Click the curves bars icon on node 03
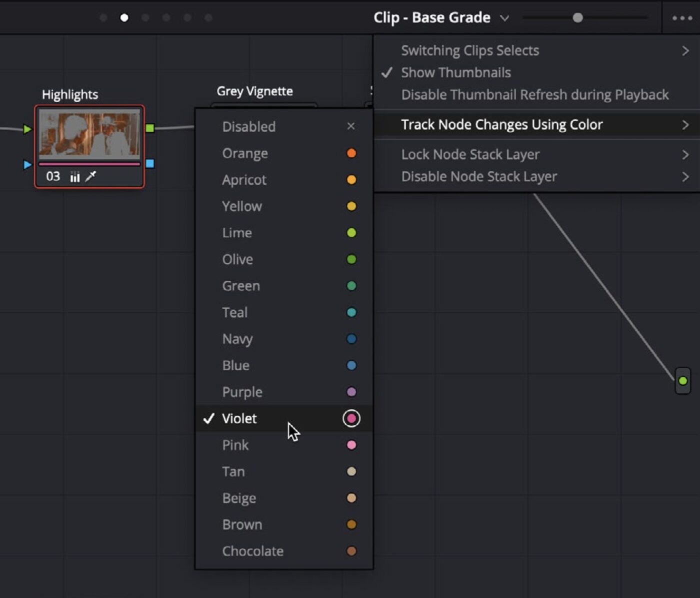The height and width of the screenshot is (598, 700). (75, 177)
